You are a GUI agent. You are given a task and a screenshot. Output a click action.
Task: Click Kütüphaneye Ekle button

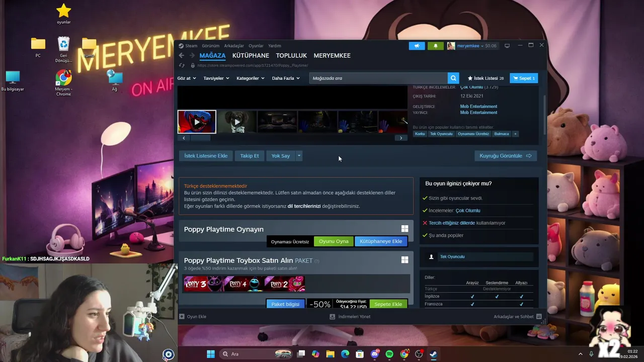[381, 241]
